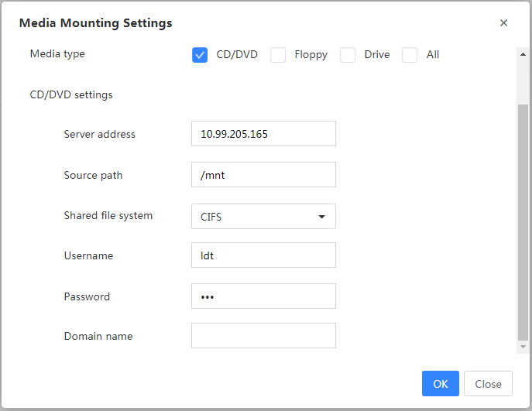Uncheck the CD/DVD media type checkbox
This screenshot has height=411, width=532.
click(x=200, y=55)
